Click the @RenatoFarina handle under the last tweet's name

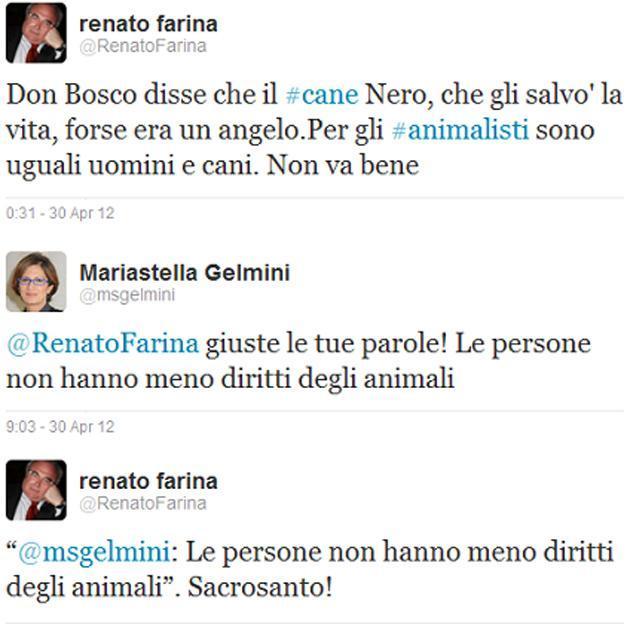[x=142, y=503]
